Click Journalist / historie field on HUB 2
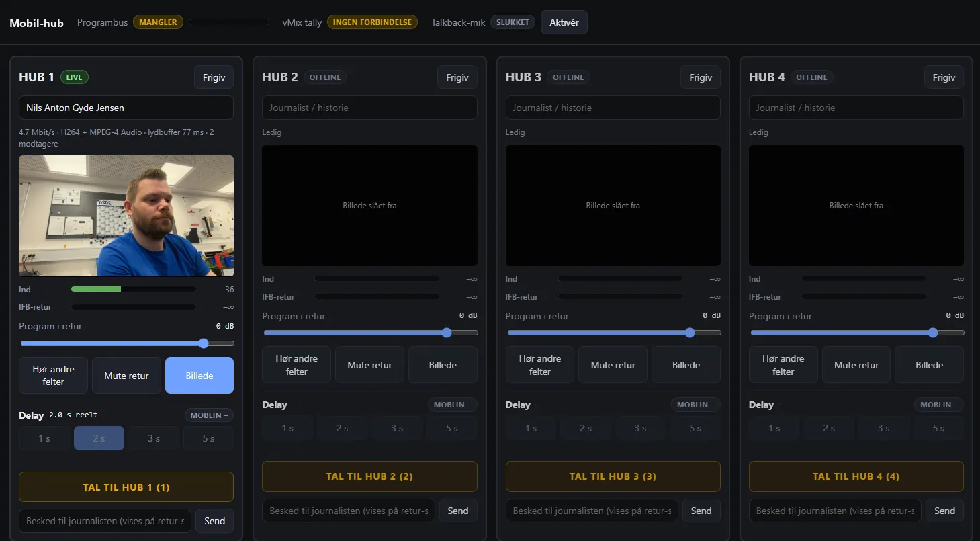 (x=369, y=108)
